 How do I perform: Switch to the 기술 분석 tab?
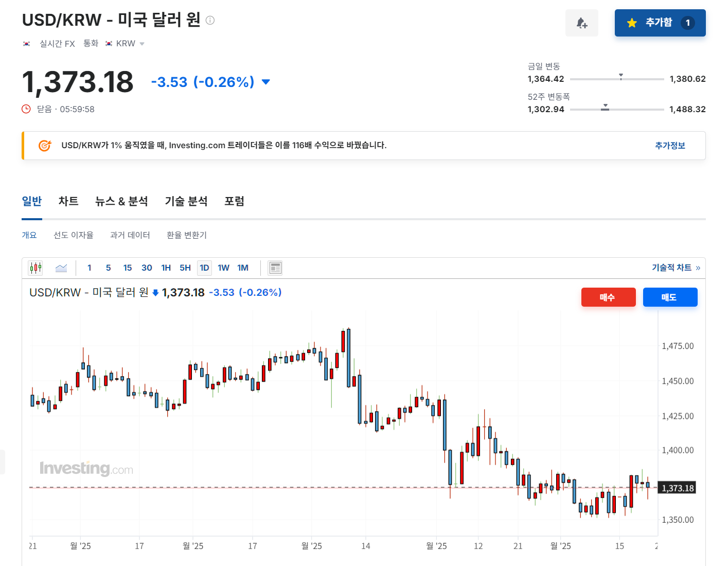(186, 201)
